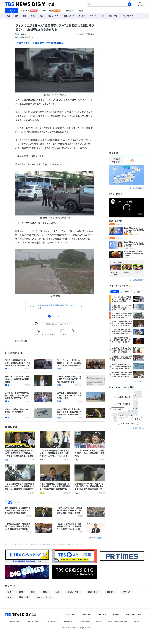The width and height of the screenshot is (149, 644).
Task: Open the 天気防災 main tab
Action: [70, 11]
